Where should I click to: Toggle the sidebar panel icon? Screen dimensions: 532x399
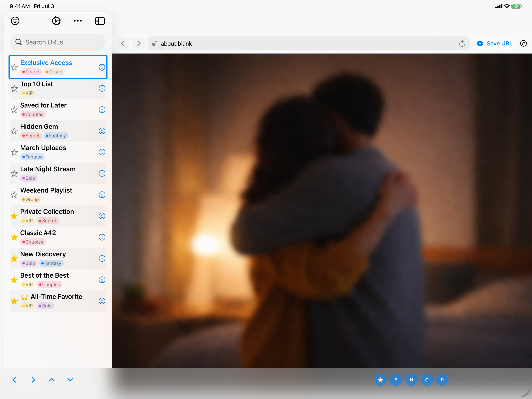[100, 21]
